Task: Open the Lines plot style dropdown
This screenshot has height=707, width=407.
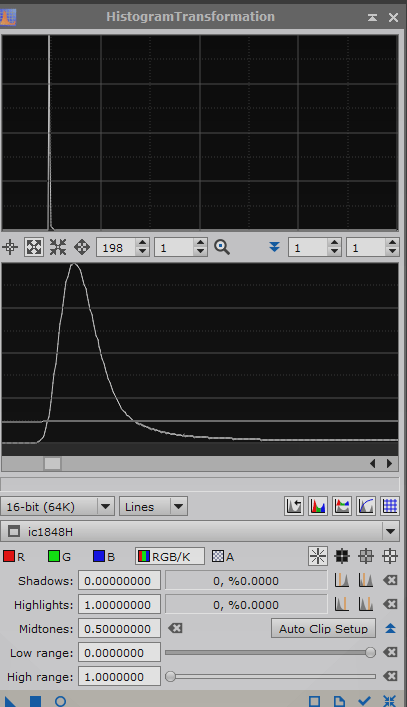Action: 153,506
